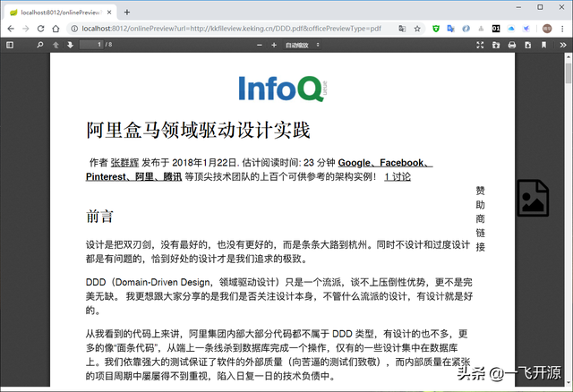Click the bookmark current view icon
Image resolution: width=573 pixels, height=392 pixels.
(543, 45)
